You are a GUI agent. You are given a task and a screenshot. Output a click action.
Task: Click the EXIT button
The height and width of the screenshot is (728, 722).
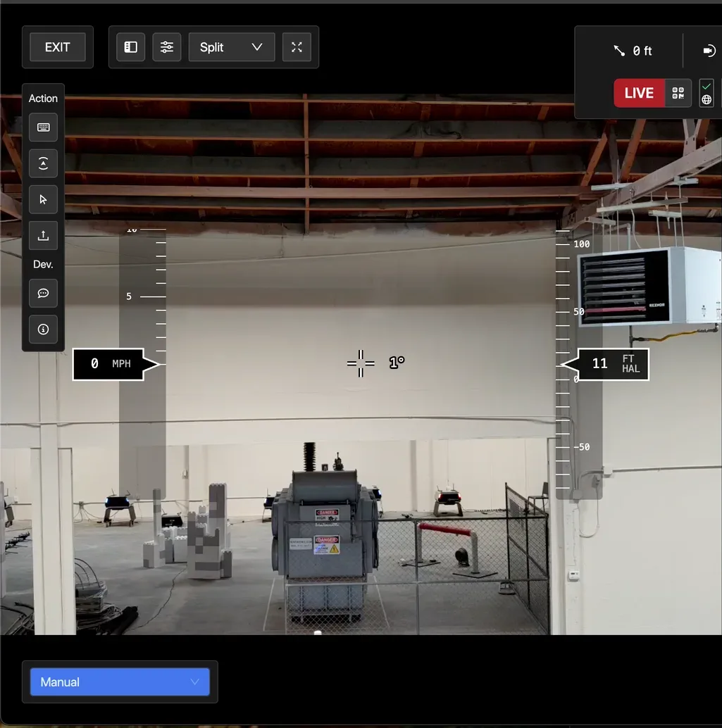point(57,47)
